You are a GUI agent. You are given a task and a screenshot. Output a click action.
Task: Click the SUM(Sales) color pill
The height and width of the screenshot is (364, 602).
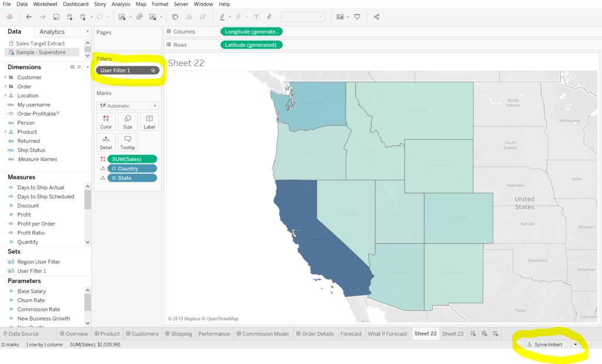point(132,159)
